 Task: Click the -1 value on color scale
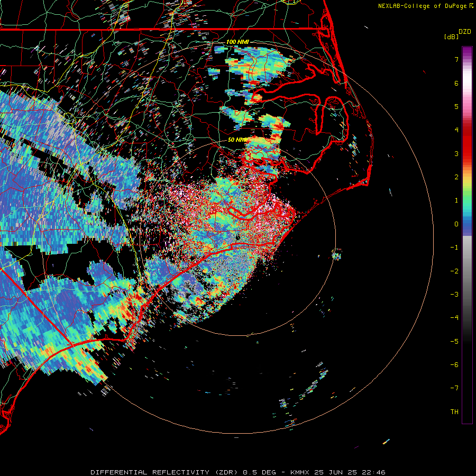(454, 248)
